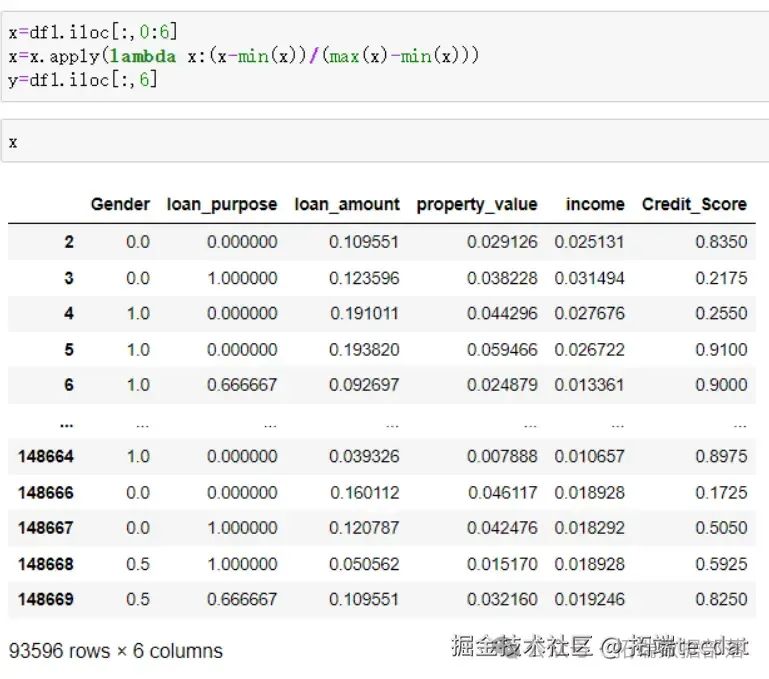769x679 pixels.
Task: Click income value 0.027676
Action: [x=590, y=313]
